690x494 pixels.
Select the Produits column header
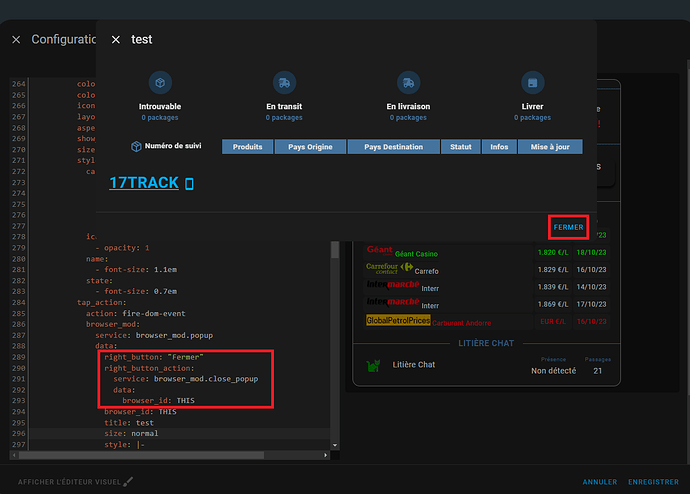pyautogui.click(x=247, y=147)
